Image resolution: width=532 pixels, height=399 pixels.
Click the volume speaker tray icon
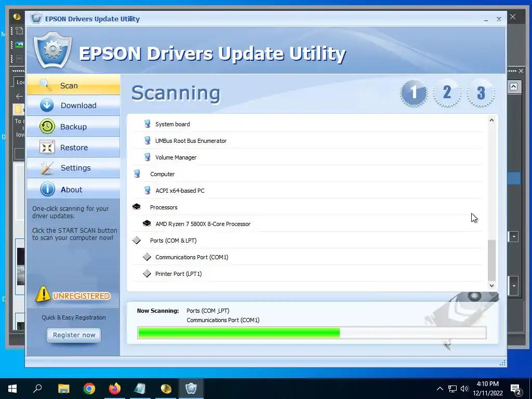(x=464, y=389)
